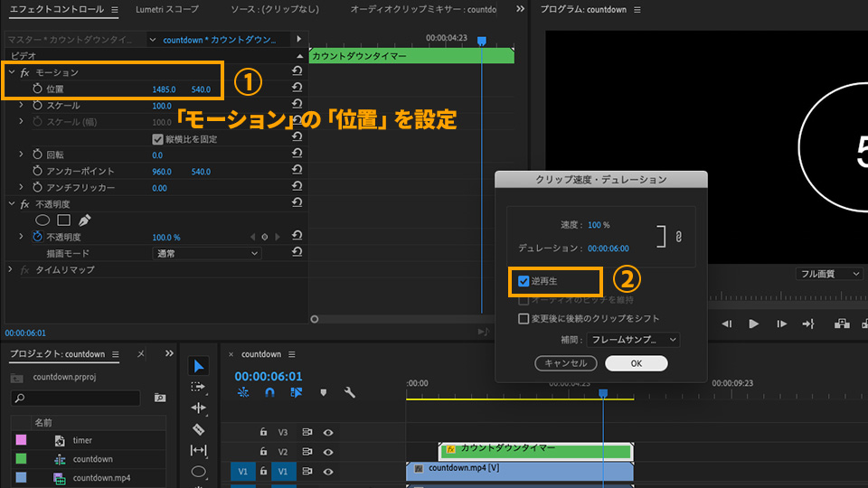
Task: Reset the アンカーポイント parameter
Action: point(297,170)
